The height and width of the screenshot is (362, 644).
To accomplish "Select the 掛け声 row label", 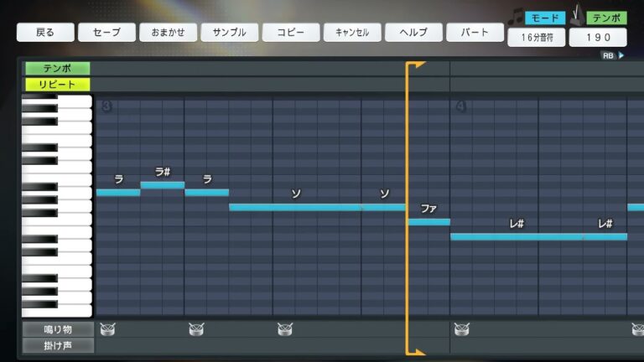I will click(57, 344).
